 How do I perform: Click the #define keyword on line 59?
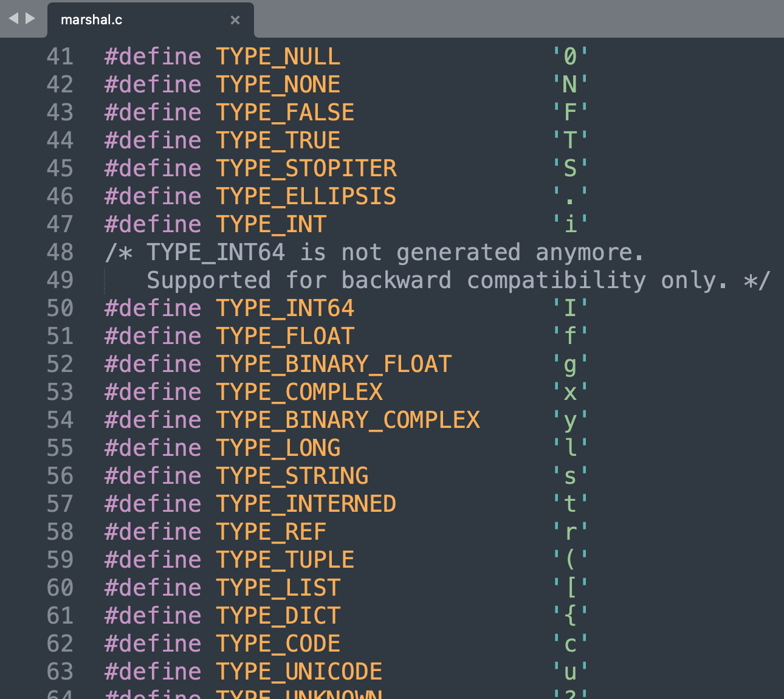[153, 560]
